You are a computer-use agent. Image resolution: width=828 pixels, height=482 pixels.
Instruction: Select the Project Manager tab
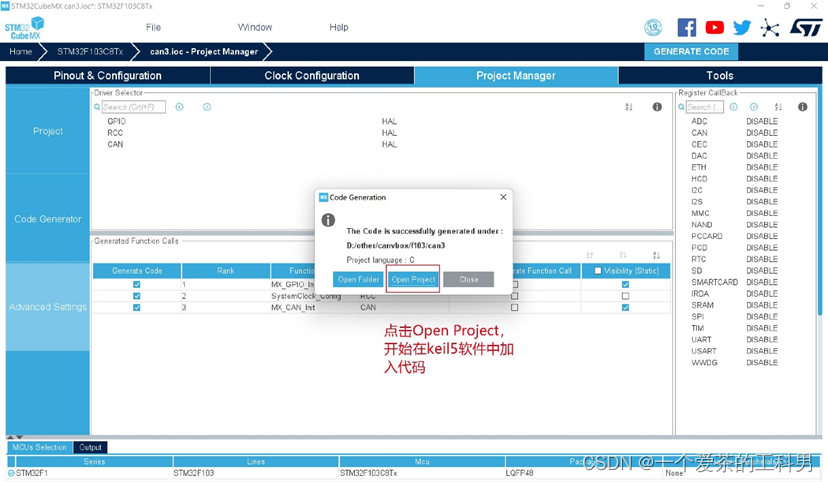tap(516, 75)
